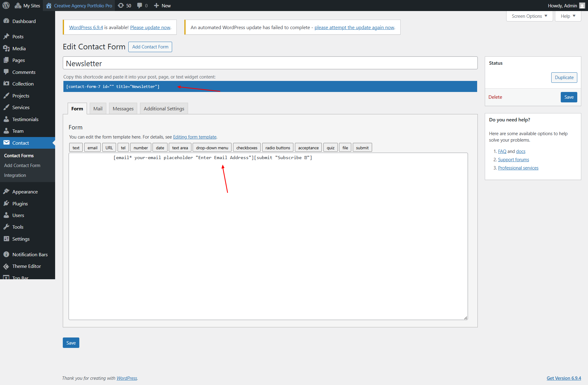This screenshot has height=385, width=588.
Task: Click the date tag generator button
Action: [160, 148]
